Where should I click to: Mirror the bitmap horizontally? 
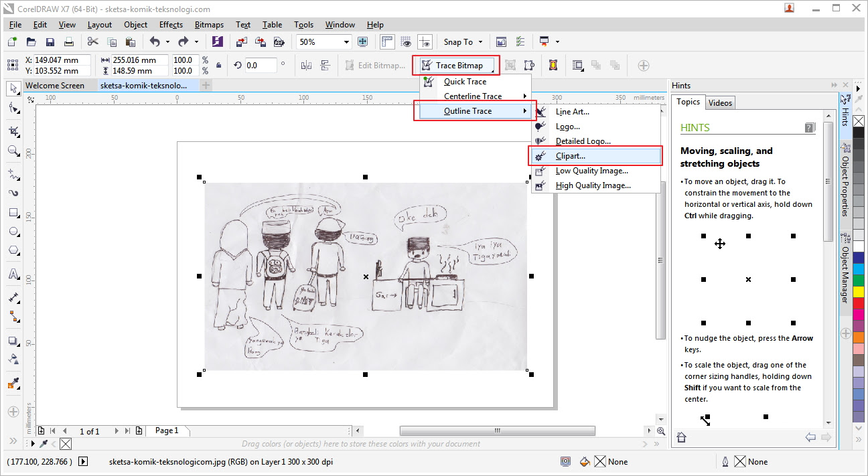tap(307, 65)
